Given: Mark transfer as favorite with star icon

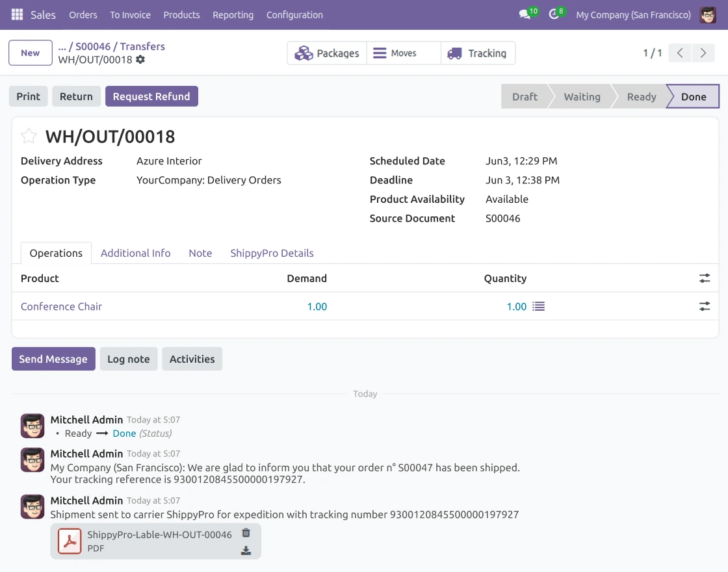Looking at the screenshot, I should click(x=29, y=136).
